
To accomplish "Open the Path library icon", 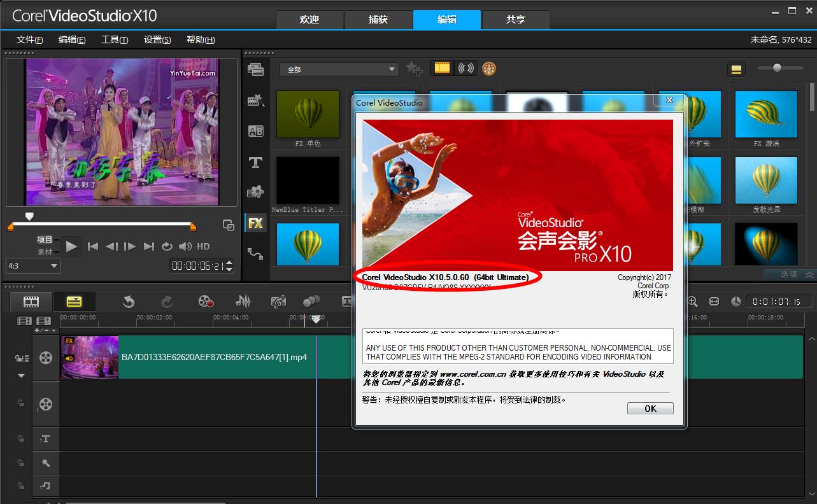I will (x=255, y=254).
